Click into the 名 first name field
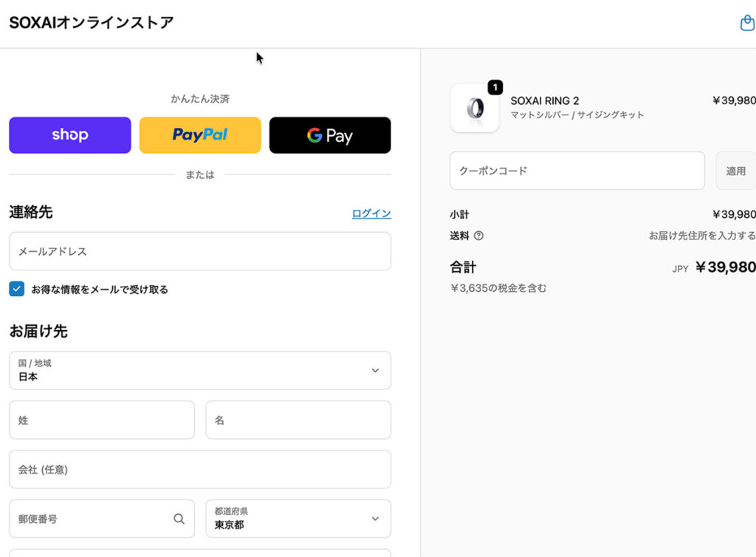The height and width of the screenshot is (557, 756). tap(298, 420)
